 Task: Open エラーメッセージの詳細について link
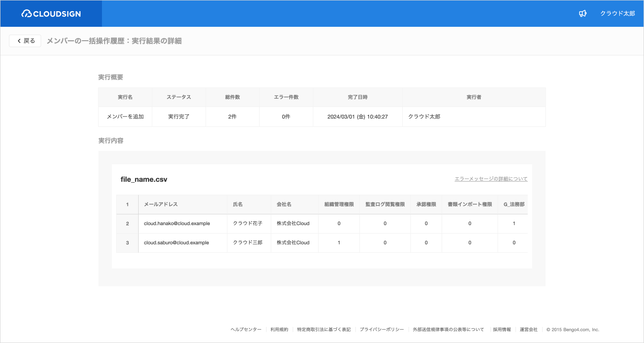491,179
